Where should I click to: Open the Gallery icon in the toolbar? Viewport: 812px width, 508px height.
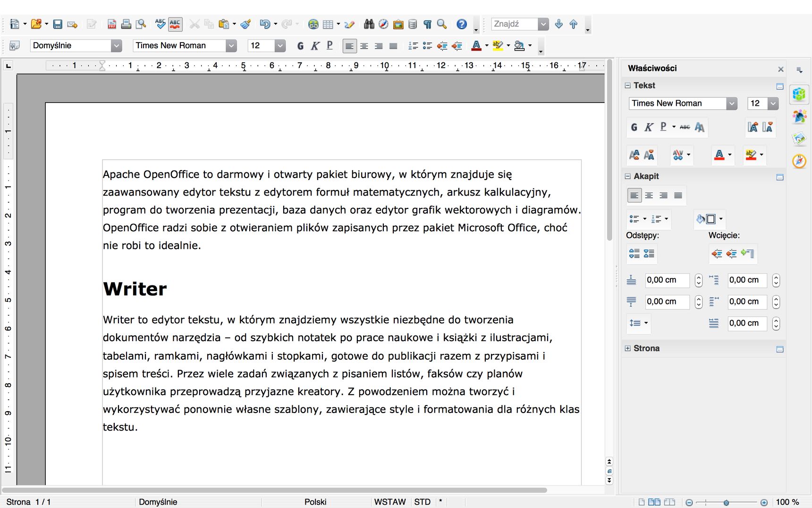(398, 24)
